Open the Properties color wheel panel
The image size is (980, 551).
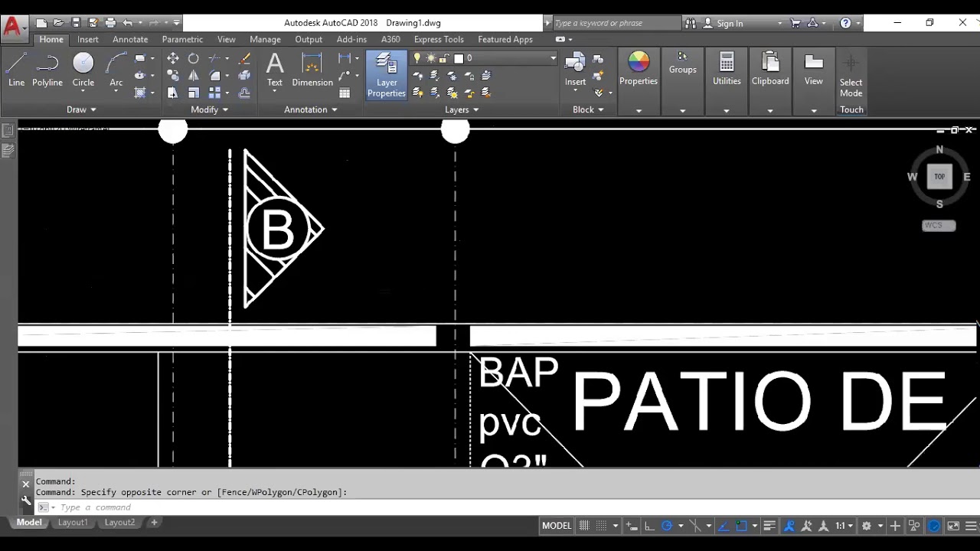(639, 68)
